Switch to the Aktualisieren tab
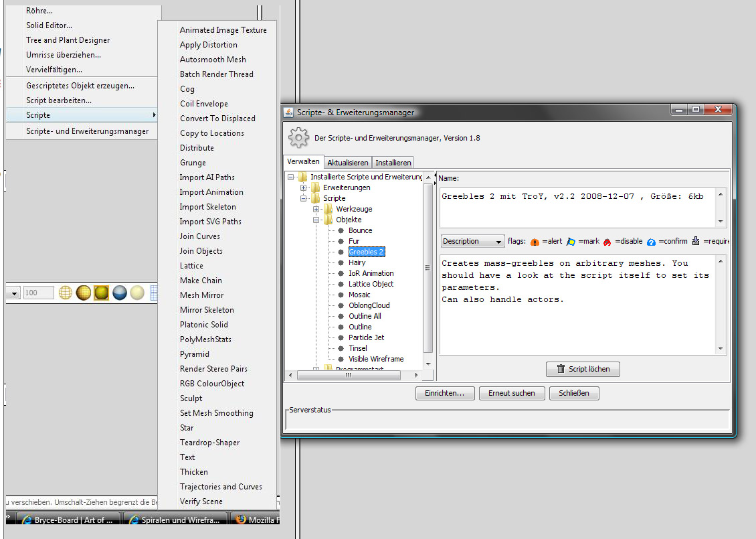Viewport: 756px width, 539px height. [x=348, y=163]
